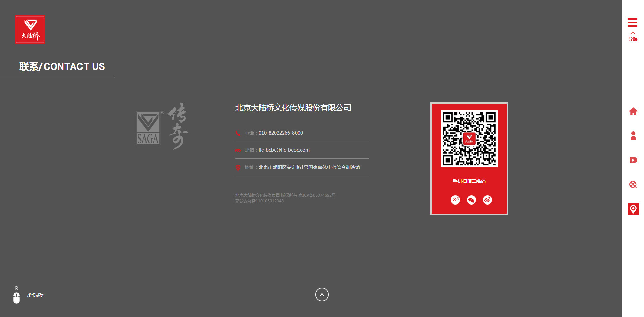Click the WeChat icon under QR code
Screen dimensions: 644x317
[471, 200]
